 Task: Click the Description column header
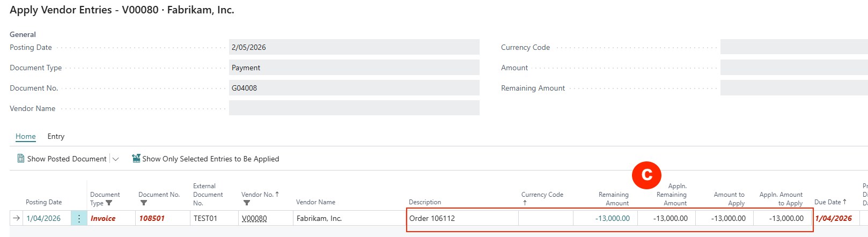[x=425, y=202]
